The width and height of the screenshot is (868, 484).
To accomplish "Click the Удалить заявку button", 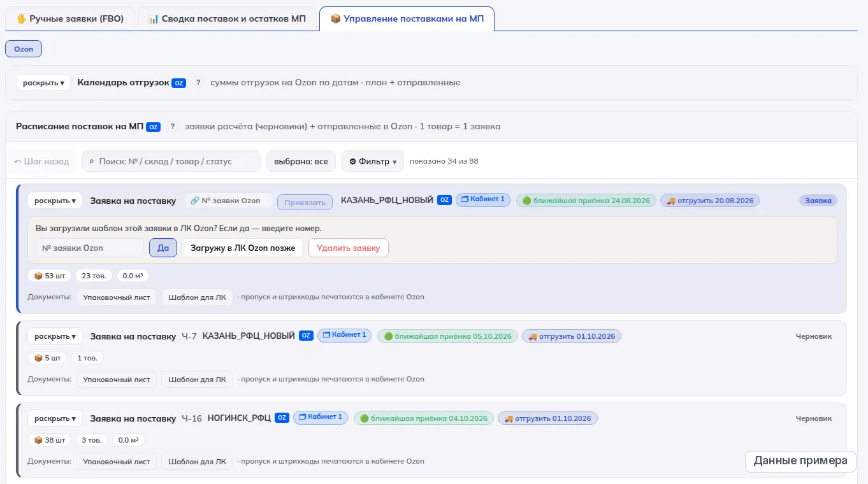I will point(349,248).
